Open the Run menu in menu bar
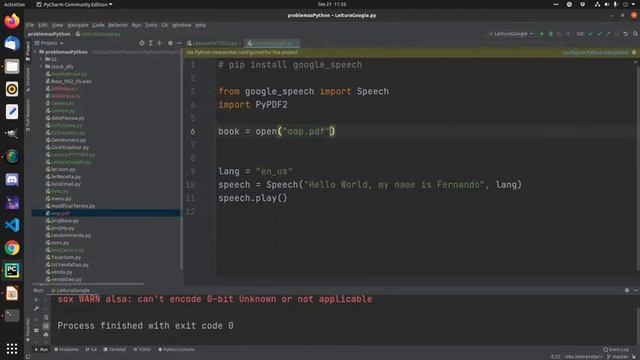 [136, 25]
